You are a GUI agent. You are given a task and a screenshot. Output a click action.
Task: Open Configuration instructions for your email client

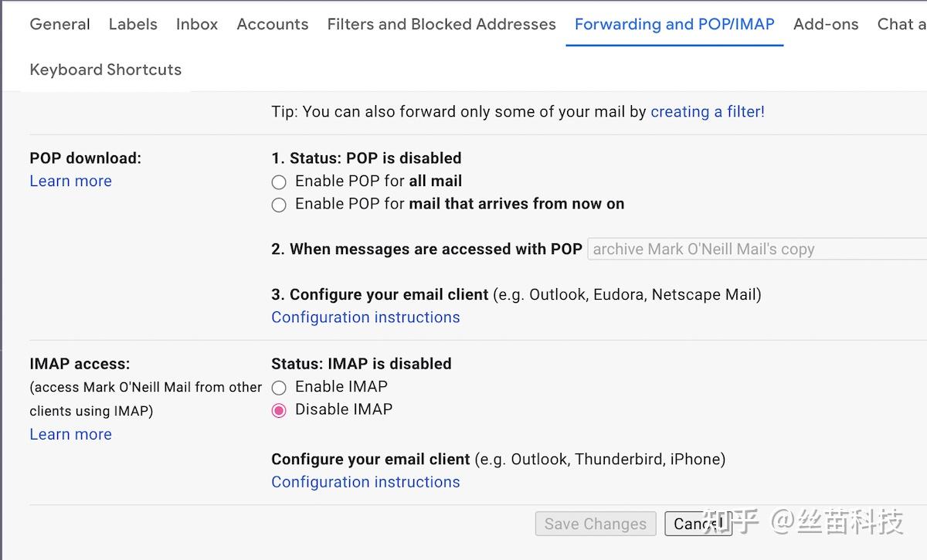365,317
